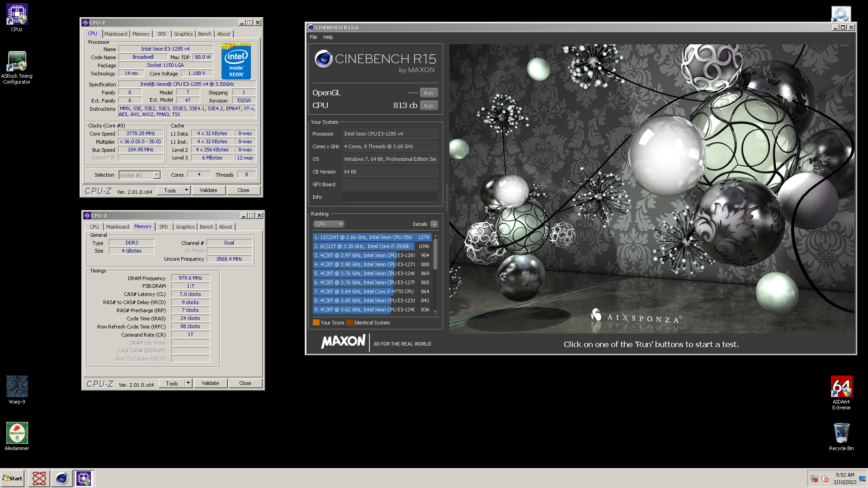Open the ranking CPU dropdown

329,224
